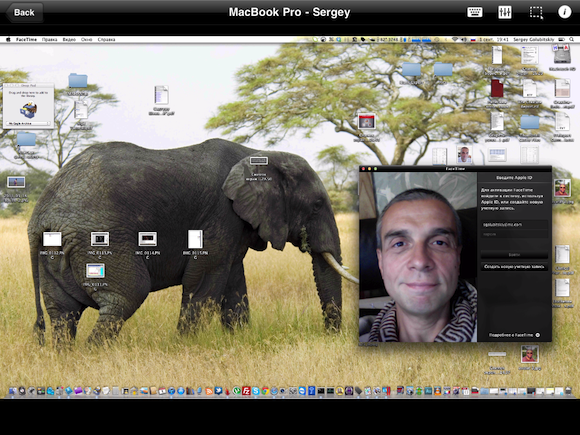580x435 pixels.
Task: Click the FaceTime camera preview
Action: pyautogui.click(x=418, y=257)
